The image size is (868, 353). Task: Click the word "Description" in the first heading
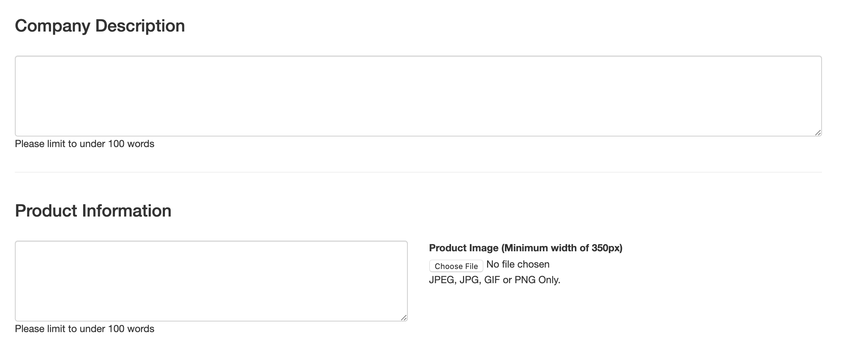click(140, 26)
